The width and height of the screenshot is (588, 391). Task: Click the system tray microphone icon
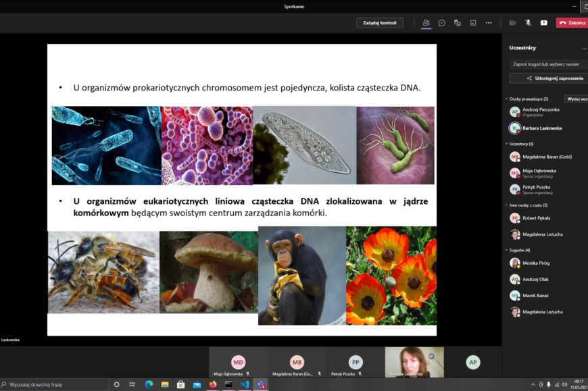click(x=549, y=385)
